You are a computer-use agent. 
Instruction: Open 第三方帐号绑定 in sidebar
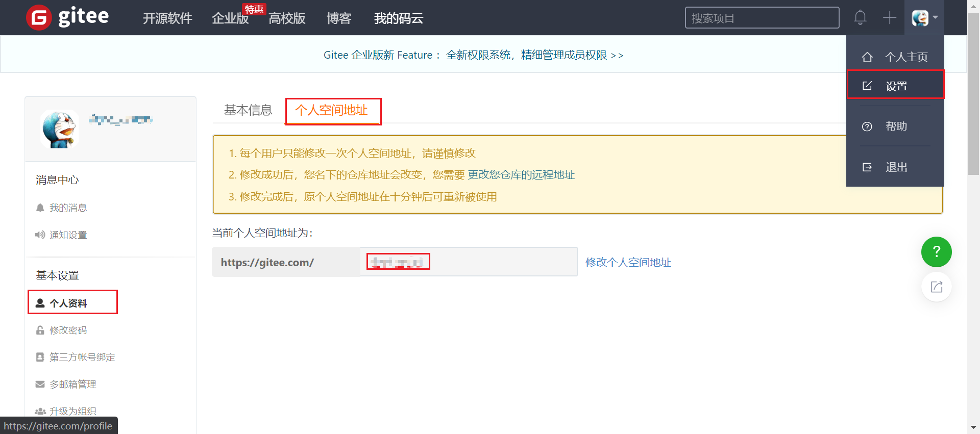[82, 357]
